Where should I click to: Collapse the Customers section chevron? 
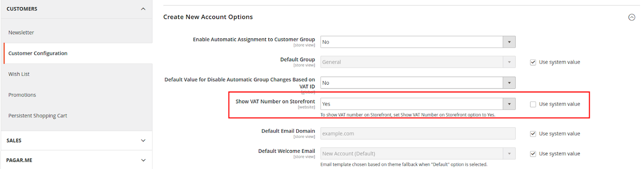pos(143,9)
